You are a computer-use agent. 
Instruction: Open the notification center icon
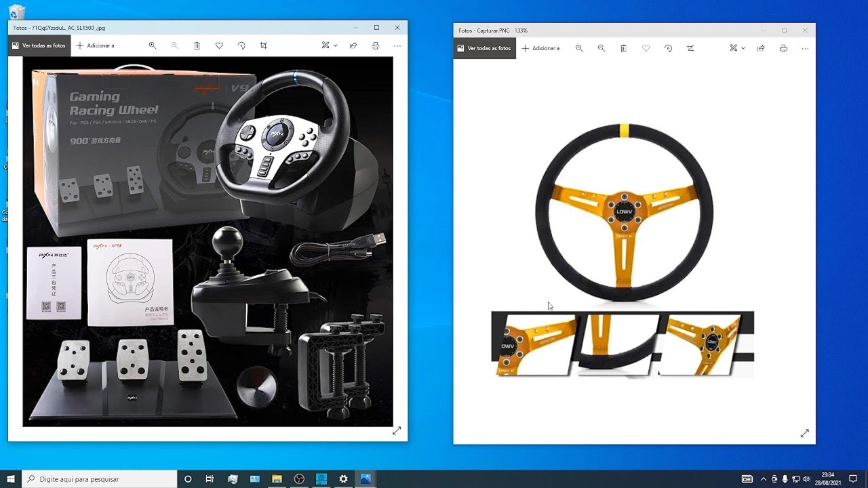pyautogui.click(x=853, y=479)
